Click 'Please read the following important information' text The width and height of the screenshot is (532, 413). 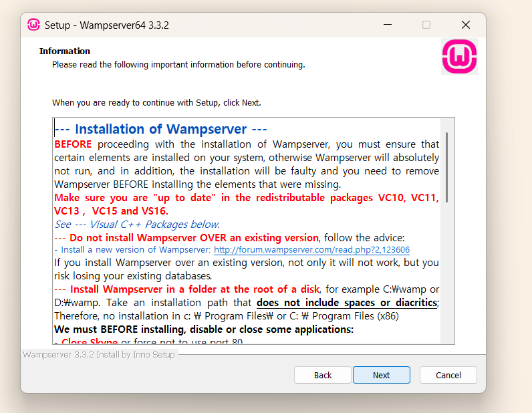point(178,64)
